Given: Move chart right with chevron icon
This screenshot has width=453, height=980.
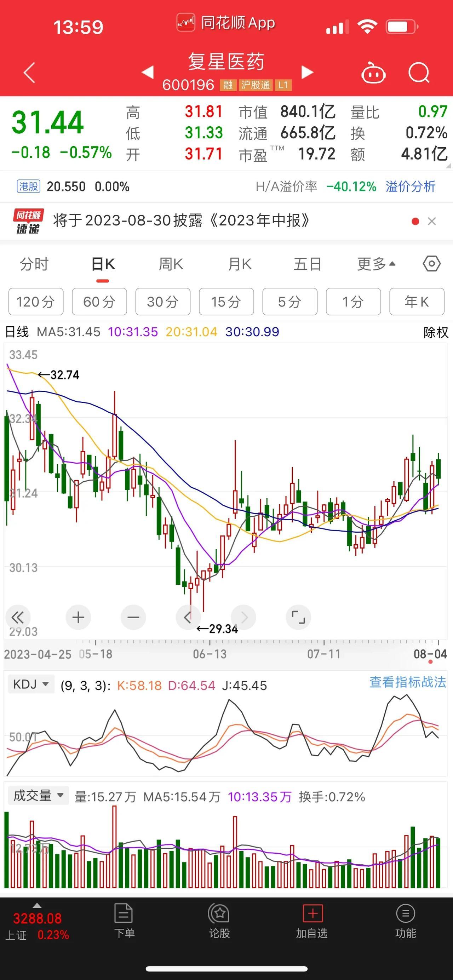Looking at the screenshot, I should point(243,617).
